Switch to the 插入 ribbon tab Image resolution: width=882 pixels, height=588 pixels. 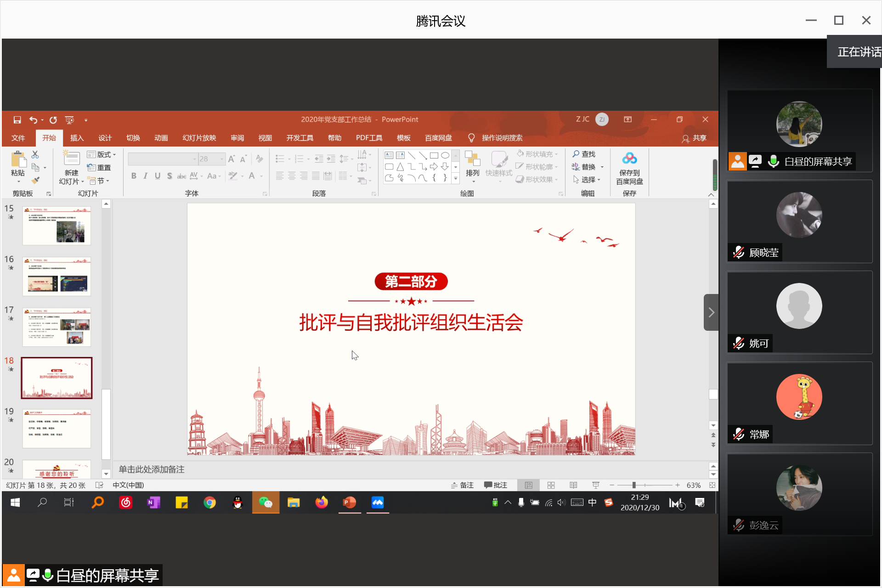[76, 137]
